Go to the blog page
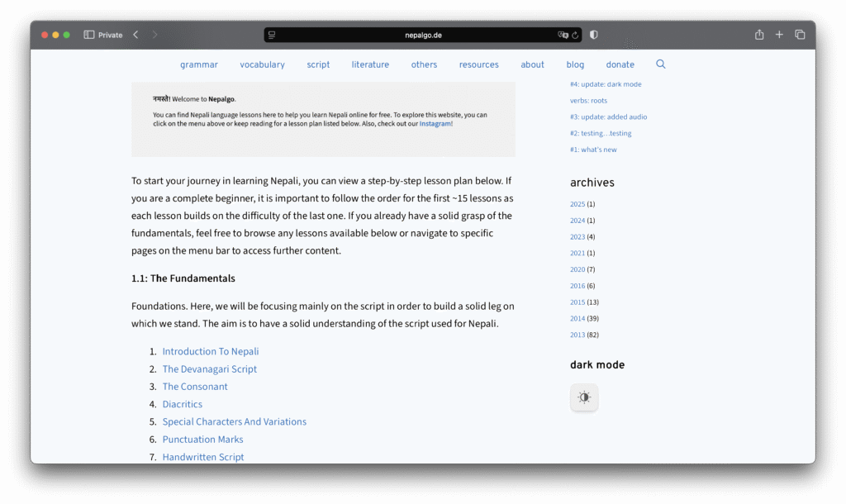The height and width of the screenshot is (504, 846). pyautogui.click(x=575, y=64)
